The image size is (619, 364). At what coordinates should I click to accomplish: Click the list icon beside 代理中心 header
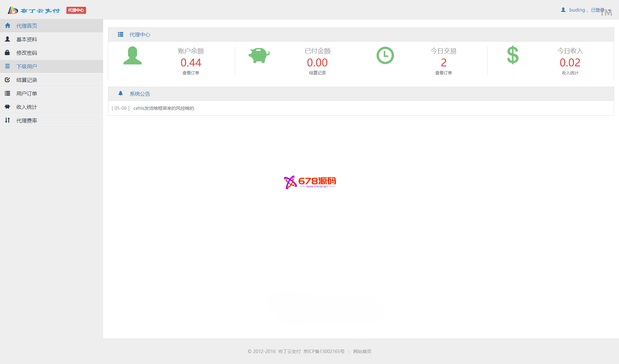pyautogui.click(x=121, y=34)
